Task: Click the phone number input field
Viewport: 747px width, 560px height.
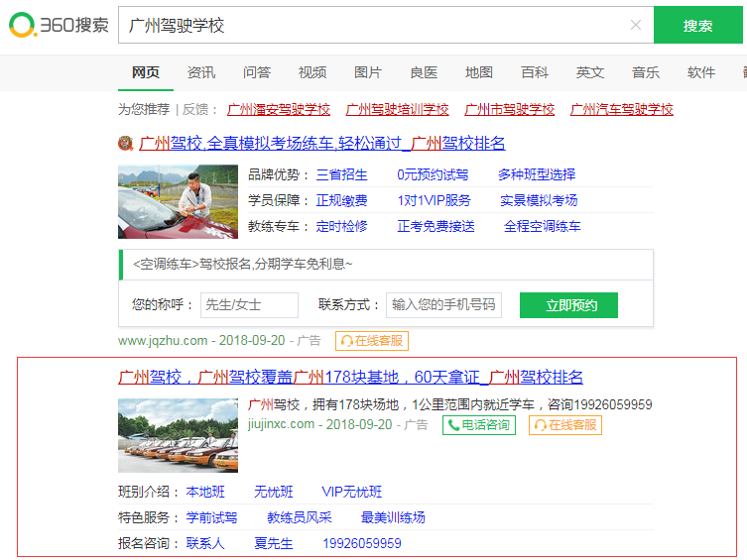Action: (443, 305)
